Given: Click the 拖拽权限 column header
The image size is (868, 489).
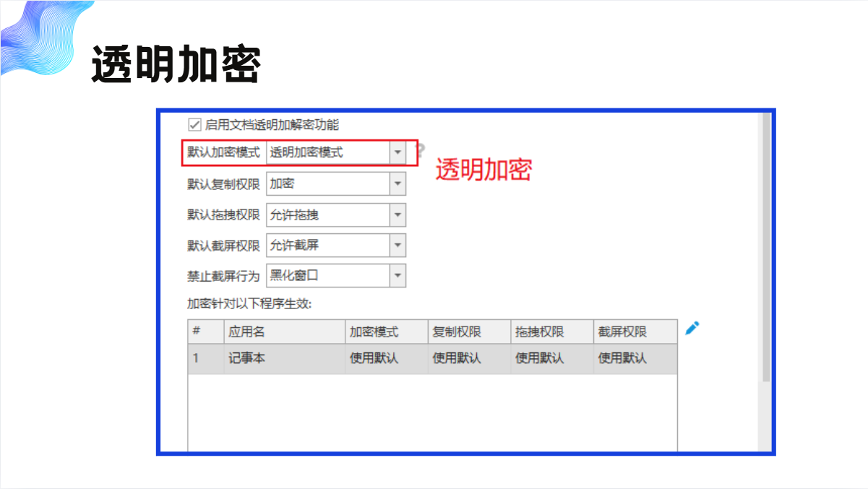Looking at the screenshot, I should pyautogui.click(x=551, y=332).
